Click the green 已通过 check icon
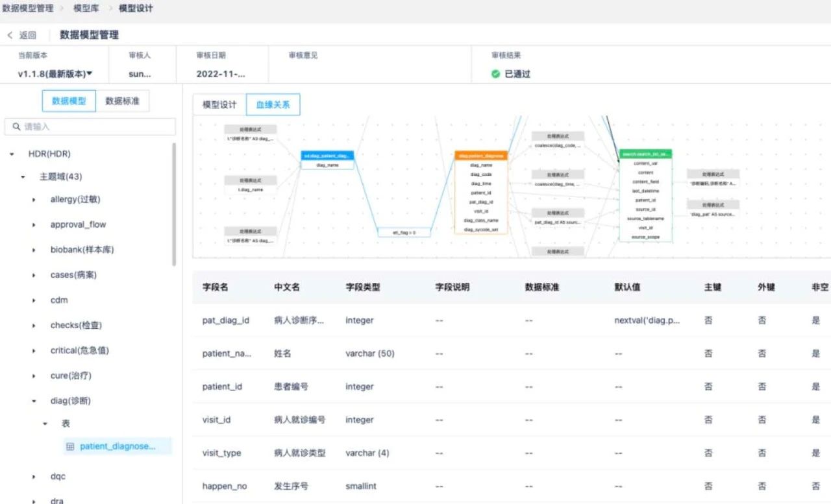831x504 pixels. [496, 74]
